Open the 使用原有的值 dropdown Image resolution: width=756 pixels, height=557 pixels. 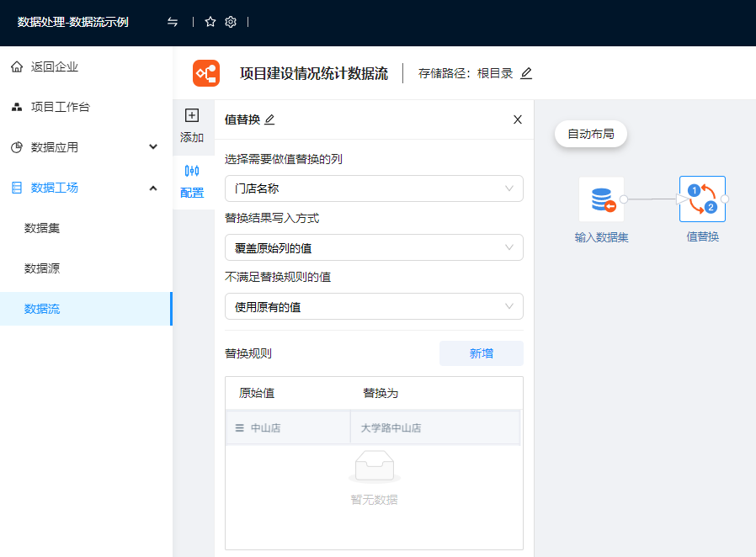[x=374, y=306]
